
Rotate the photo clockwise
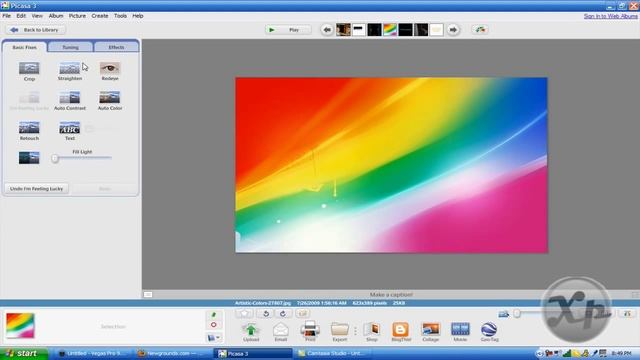(x=283, y=313)
